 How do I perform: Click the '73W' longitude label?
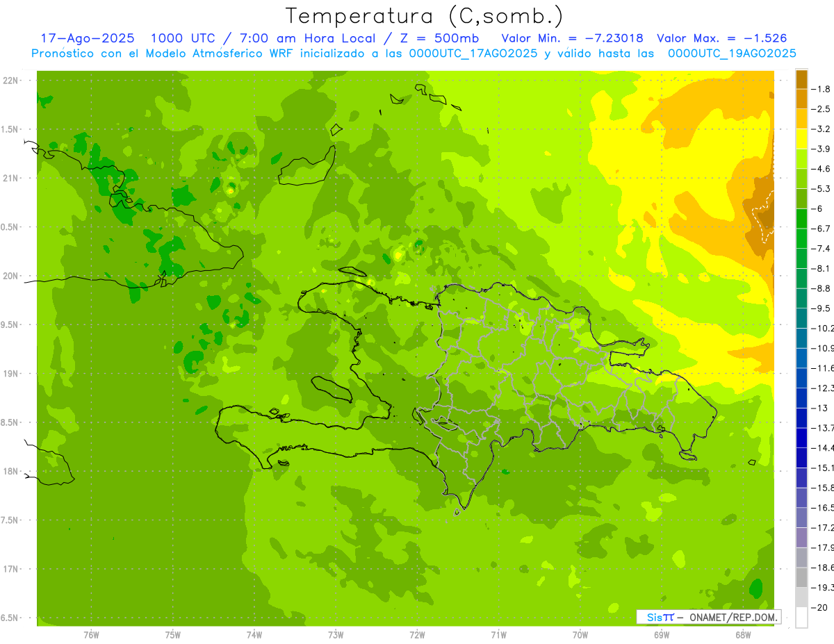tap(336, 635)
